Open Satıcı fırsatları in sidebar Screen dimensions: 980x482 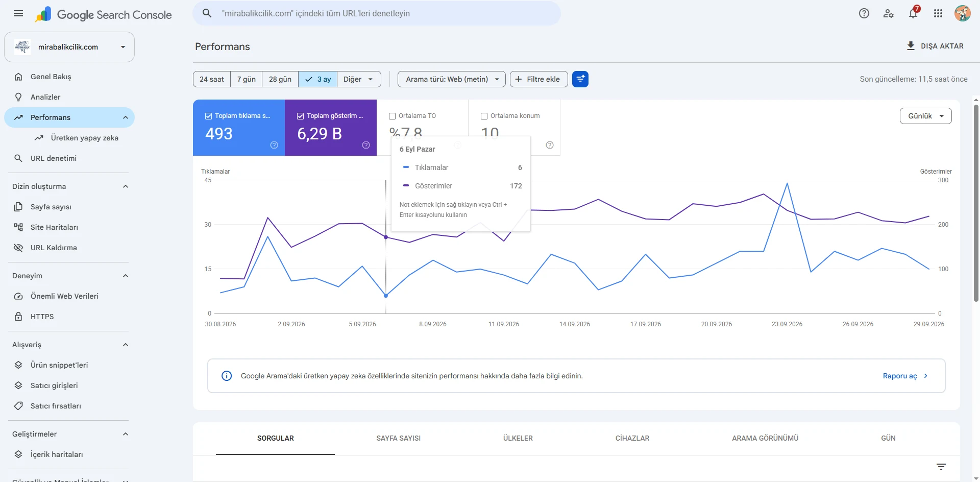coord(69,406)
